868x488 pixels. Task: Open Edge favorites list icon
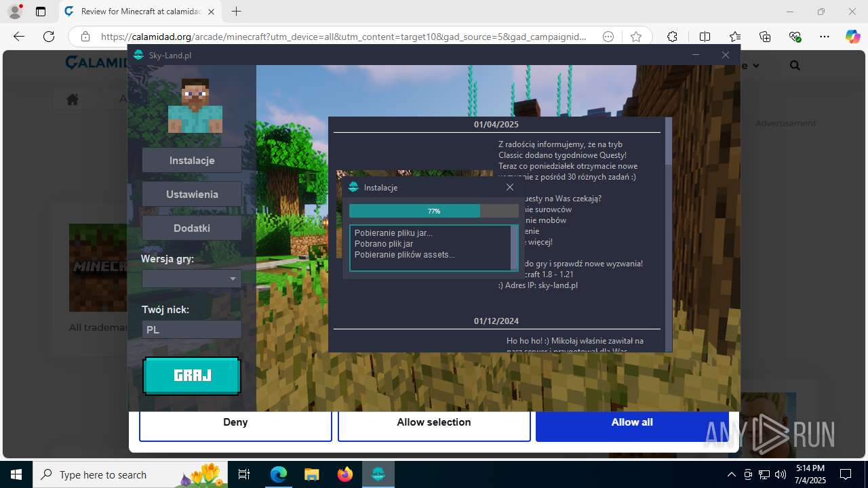point(735,37)
